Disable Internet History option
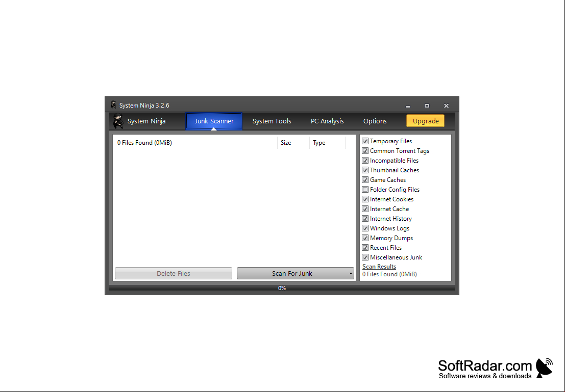565x392 pixels. tap(365, 219)
